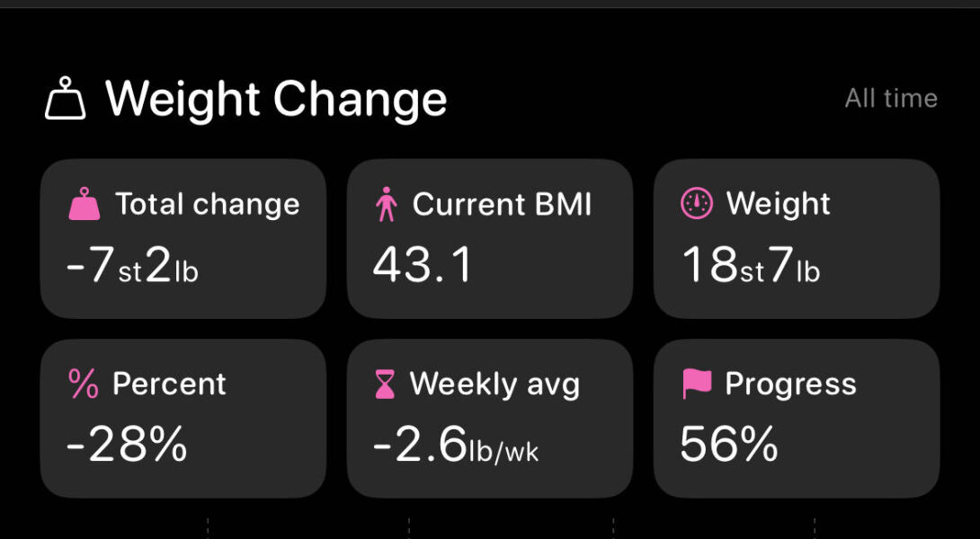Tap the pink hourglass Weekly avg icon
This screenshot has height=539, width=980.
[x=385, y=384]
